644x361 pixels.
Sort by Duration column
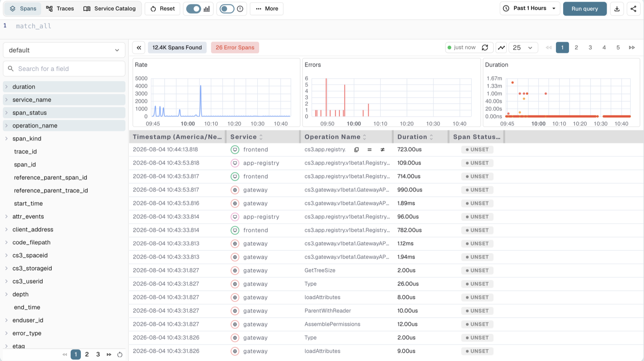coord(431,137)
